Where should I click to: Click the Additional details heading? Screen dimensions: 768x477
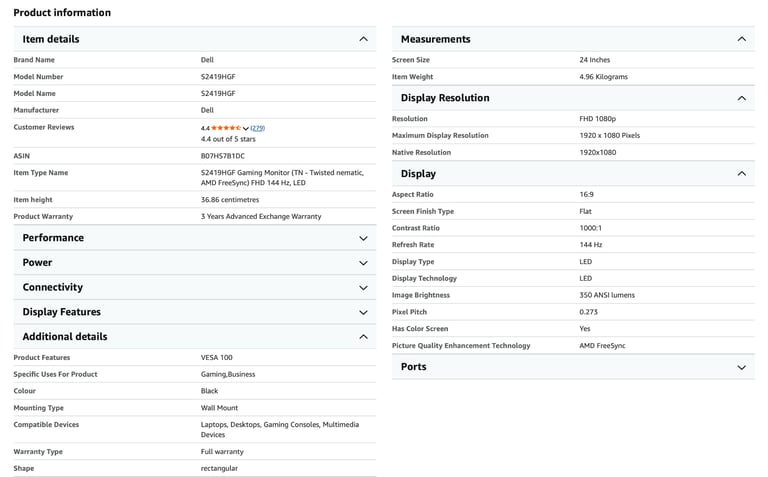pos(65,336)
